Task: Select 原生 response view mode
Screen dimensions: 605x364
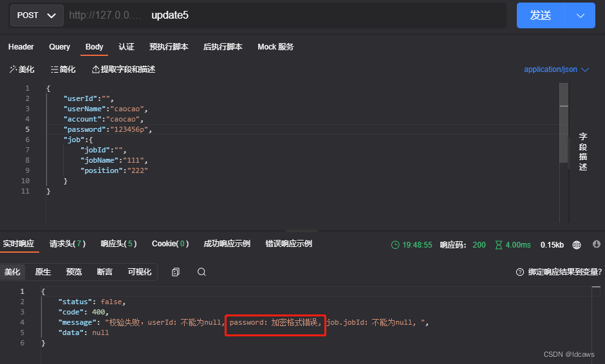Action: pyautogui.click(x=43, y=272)
